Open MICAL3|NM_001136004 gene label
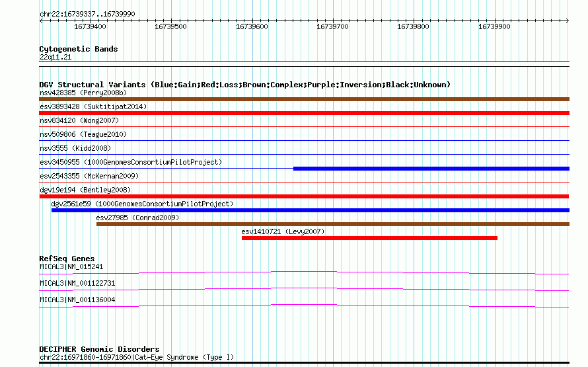588x367 pixels. point(77,300)
